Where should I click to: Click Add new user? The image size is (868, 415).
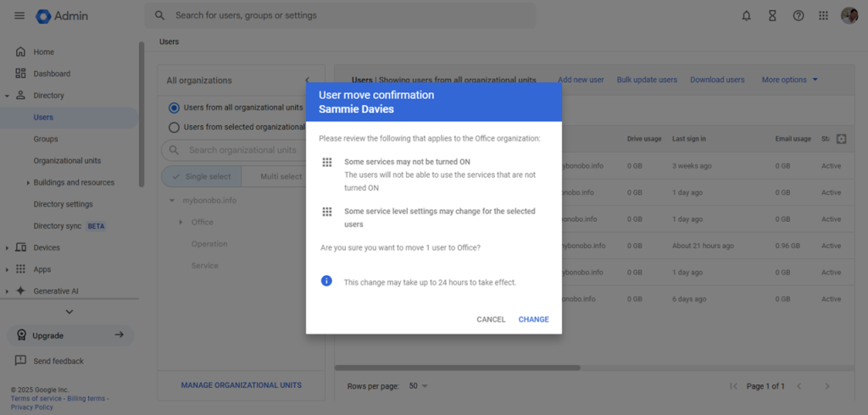(x=581, y=80)
